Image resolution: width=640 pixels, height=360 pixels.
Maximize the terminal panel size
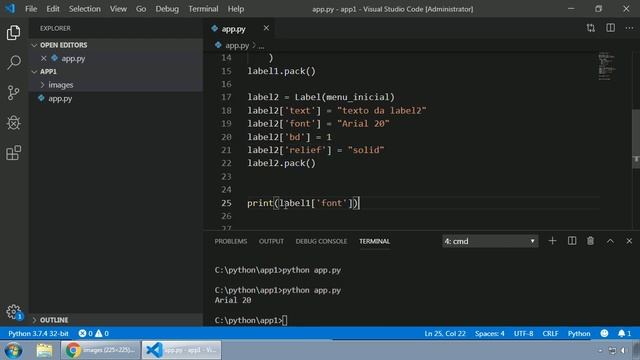pyautogui.click(x=610, y=241)
